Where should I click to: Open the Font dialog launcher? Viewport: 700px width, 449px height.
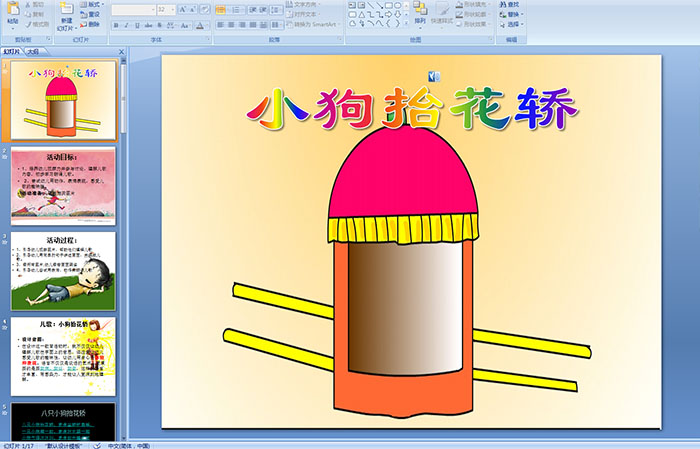[208, 39]
